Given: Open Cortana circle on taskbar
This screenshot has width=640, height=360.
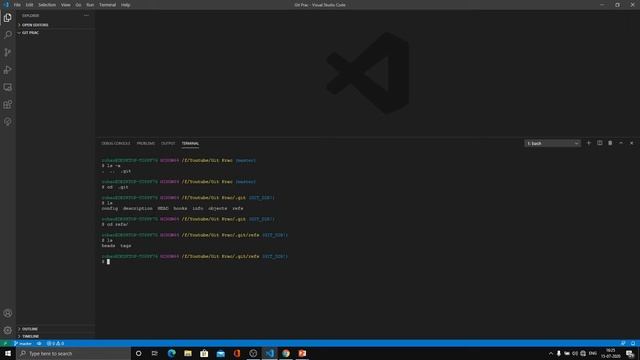Looking at the screenshot, I should (x=138, y=353).
